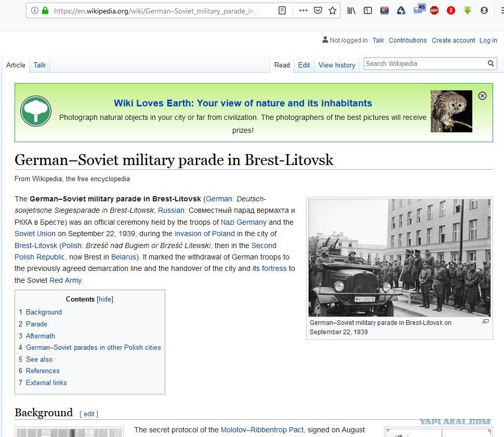Click Create account link
The image size is (504, 437).
(453, 40)
